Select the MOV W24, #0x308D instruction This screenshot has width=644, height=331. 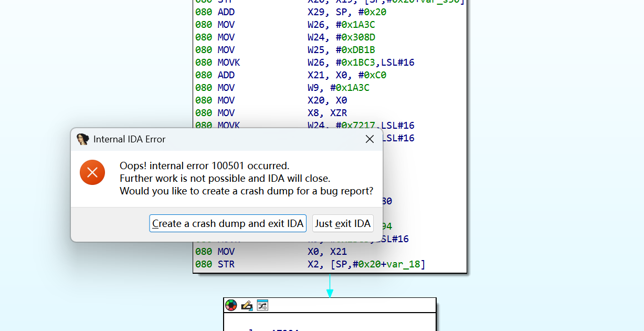285,37
